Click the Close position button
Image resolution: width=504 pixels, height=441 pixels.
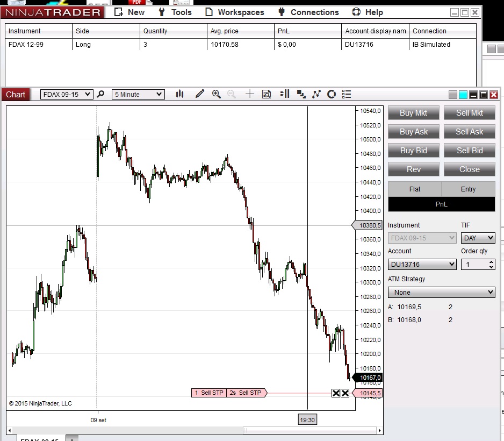469,169
